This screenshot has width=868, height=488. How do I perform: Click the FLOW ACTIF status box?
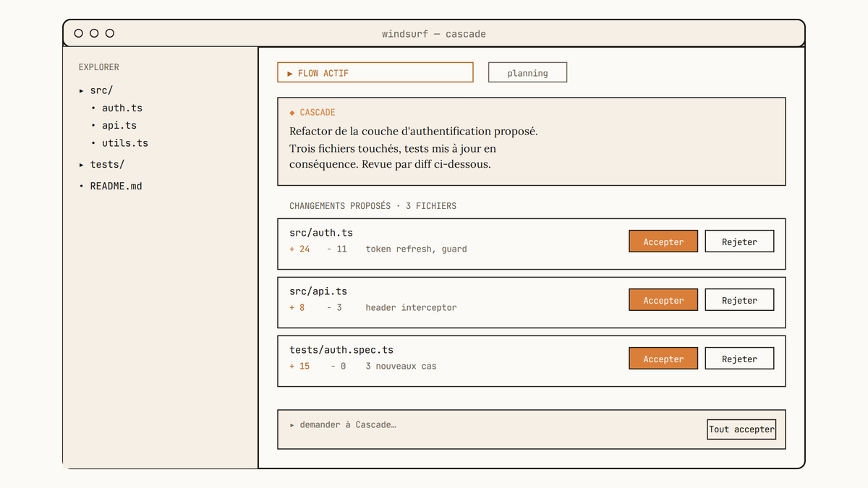click(x=375, y=72)
